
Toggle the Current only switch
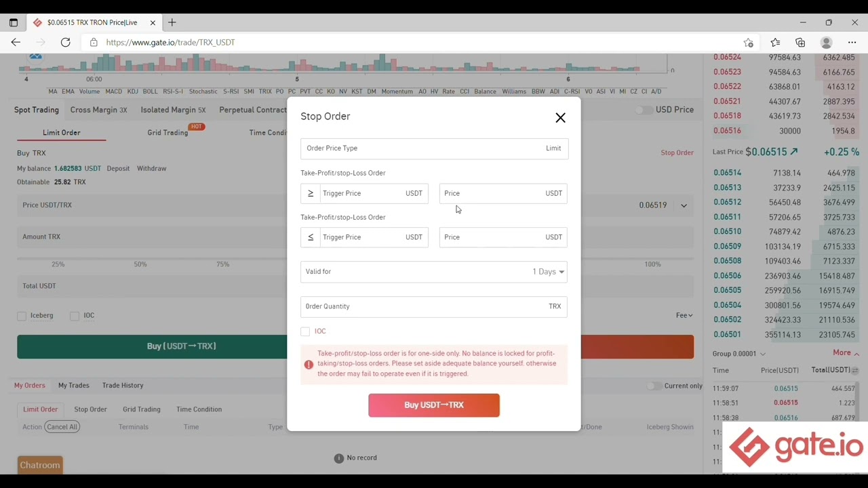tap(654, 386)
